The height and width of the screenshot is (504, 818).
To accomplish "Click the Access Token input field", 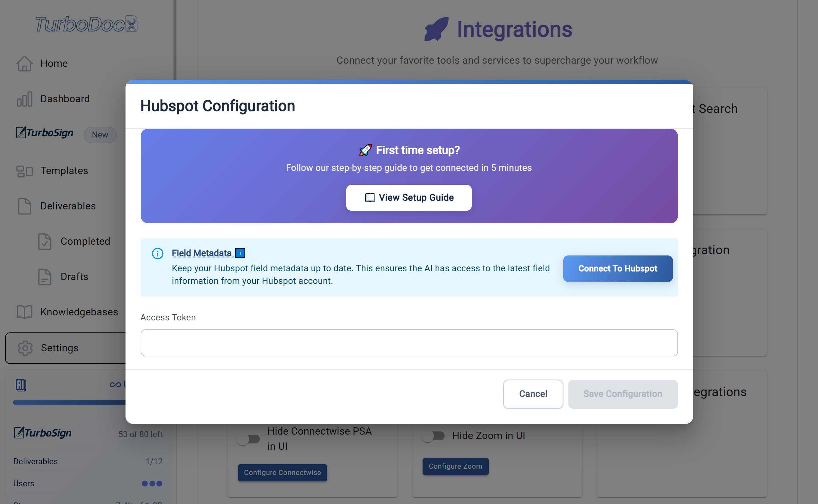I will (x=409, y=343).
